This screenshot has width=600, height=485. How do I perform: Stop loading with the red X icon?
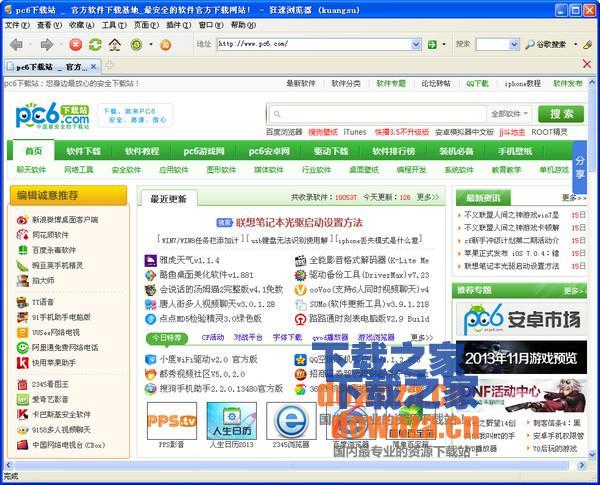(x=75, y=45)
